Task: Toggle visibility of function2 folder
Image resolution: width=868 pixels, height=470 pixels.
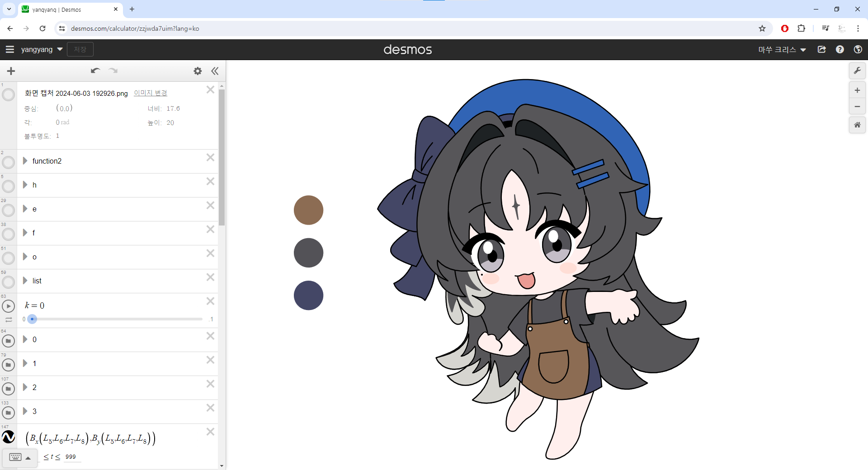Action: coord(8,162)
